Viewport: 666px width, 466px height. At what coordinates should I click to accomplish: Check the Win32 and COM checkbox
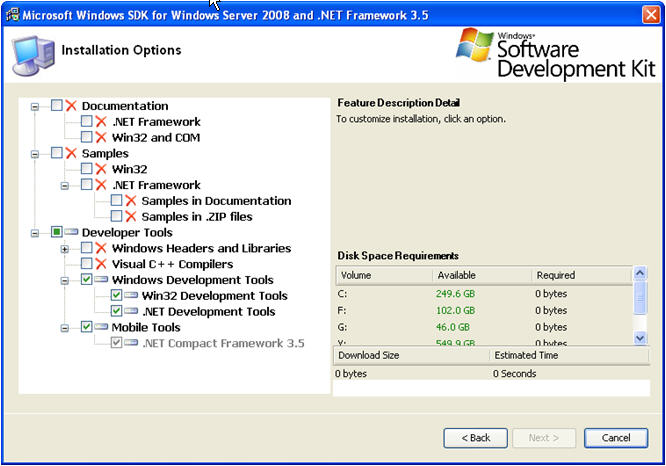click(x=86, y=137)
